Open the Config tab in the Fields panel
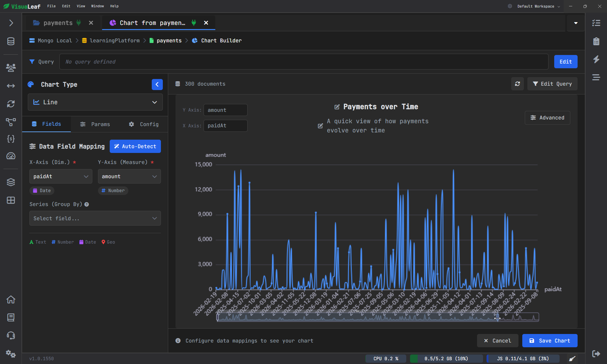This screenshot has width=607, height=364. tap(144, 124)
